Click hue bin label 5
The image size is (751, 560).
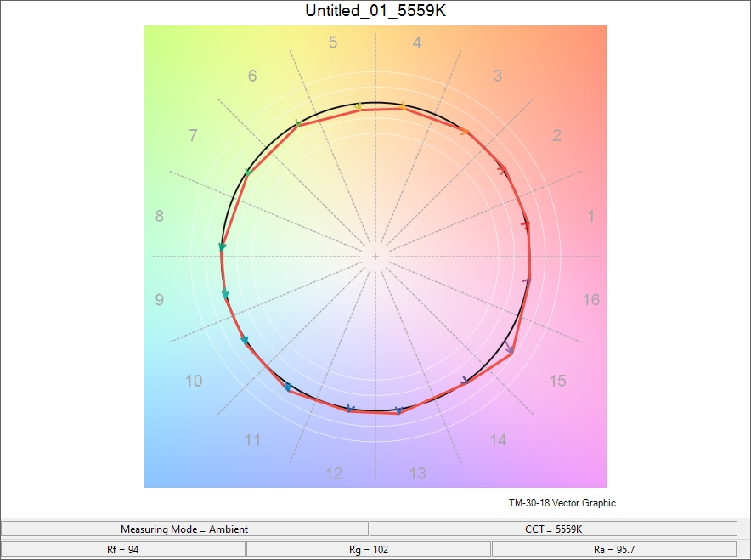tap(333, 42)
